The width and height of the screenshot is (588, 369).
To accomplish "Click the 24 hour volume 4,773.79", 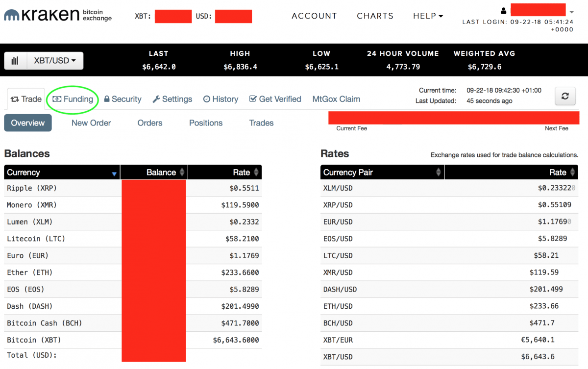I will coord(403,67).
